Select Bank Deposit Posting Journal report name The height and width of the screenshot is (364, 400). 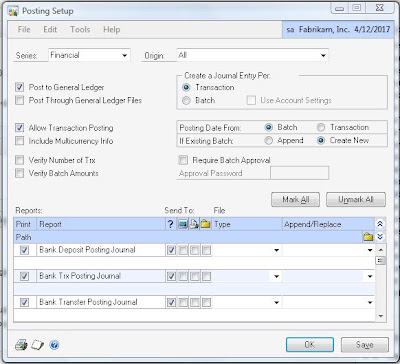tap(87, 250)
